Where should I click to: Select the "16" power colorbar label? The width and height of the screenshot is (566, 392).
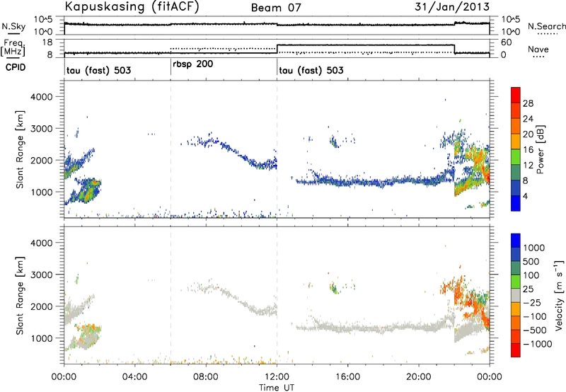528,150
